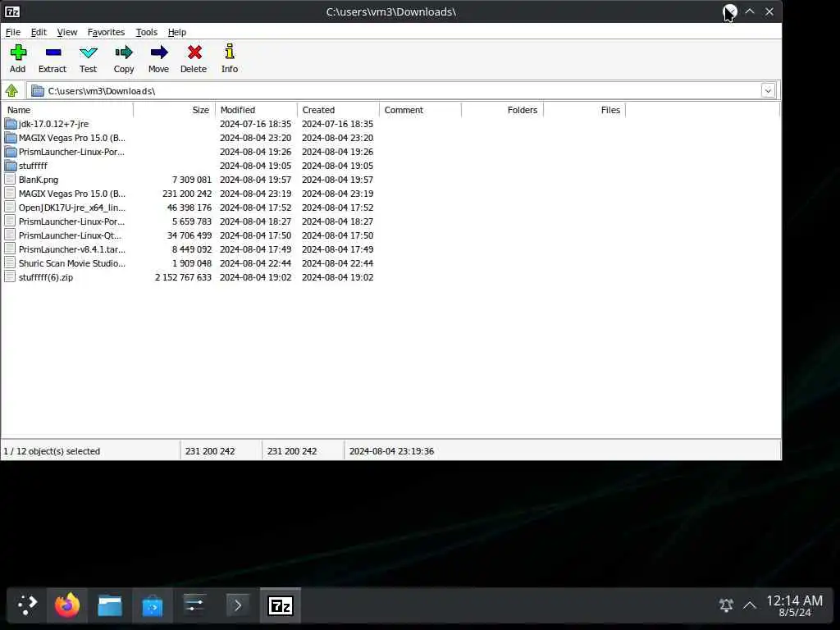
Task: Click status bar timestamp 2024-08-04 23:19:36
Action: pos(391,451)
